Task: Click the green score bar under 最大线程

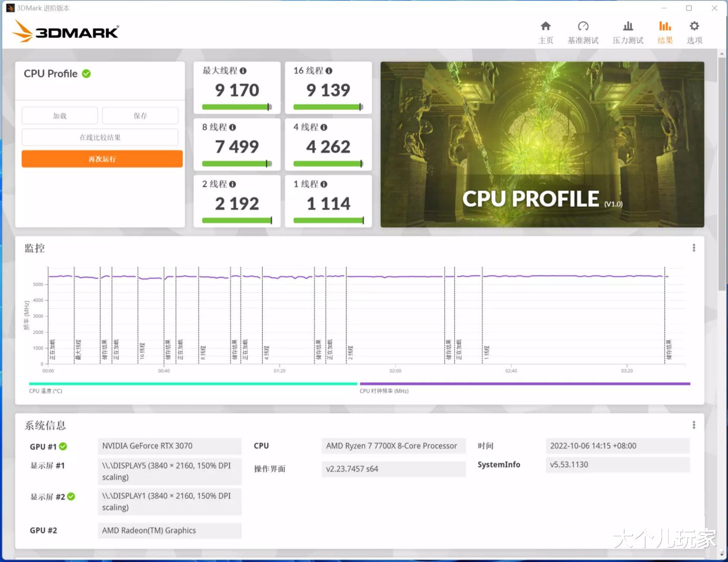Action: (x=236, y=106)
